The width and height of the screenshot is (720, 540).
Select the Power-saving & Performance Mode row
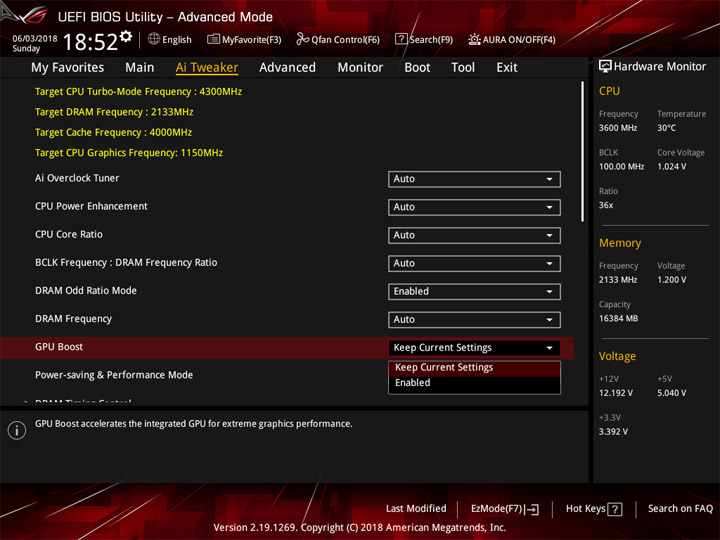(x=114, y=375)
